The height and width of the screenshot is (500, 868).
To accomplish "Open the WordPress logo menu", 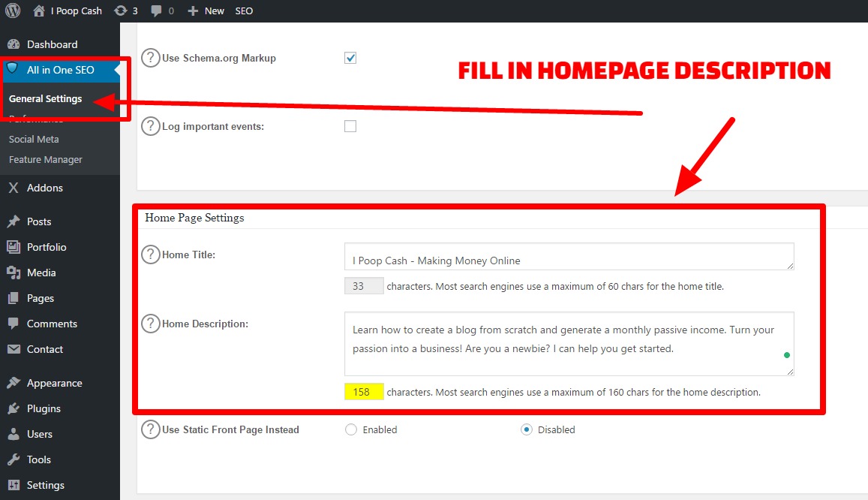I will (x=12, y=11).
